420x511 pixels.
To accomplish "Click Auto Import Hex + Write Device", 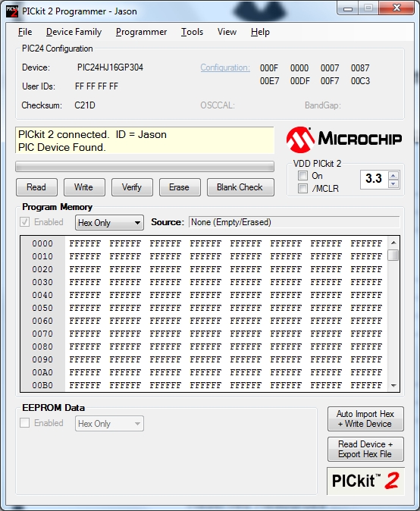I will click(x=365, y=419).
